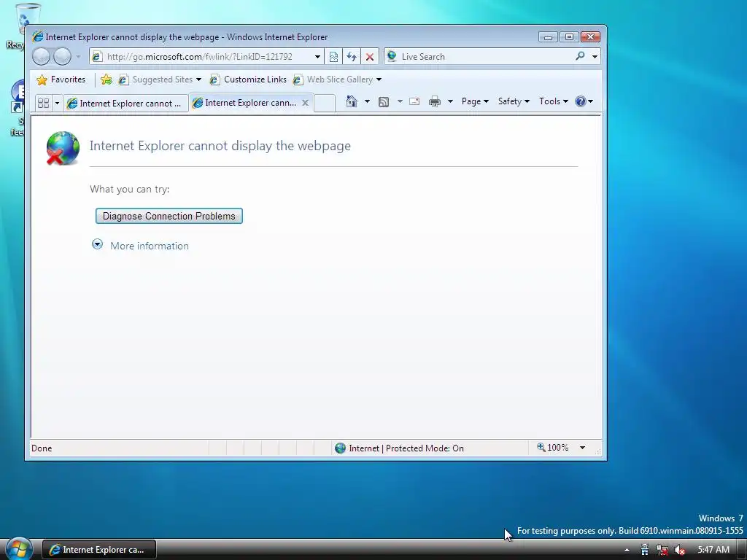Select Internet Explorer taskbar button

(x=99, y=550)
